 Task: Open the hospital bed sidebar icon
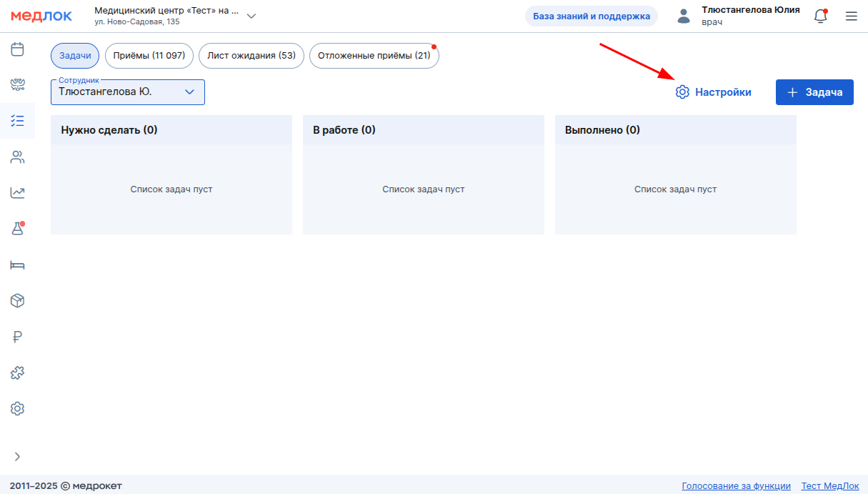(x=17, y=265)
